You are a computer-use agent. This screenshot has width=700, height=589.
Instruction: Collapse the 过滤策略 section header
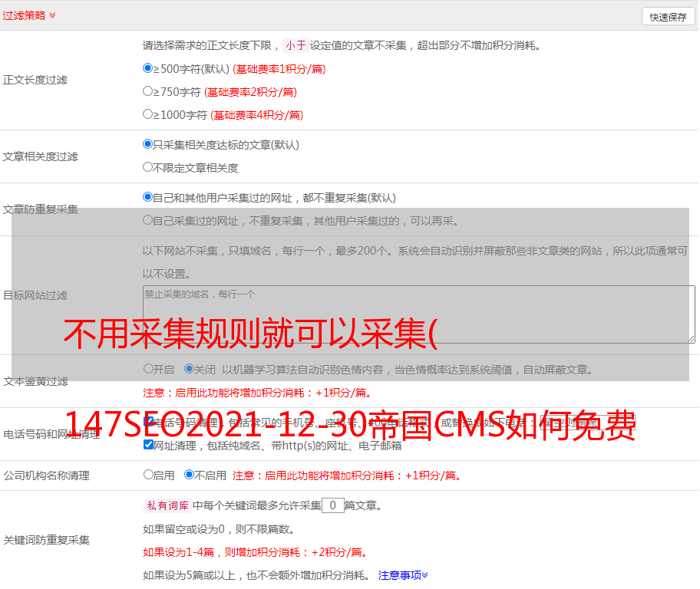(29, 15)
